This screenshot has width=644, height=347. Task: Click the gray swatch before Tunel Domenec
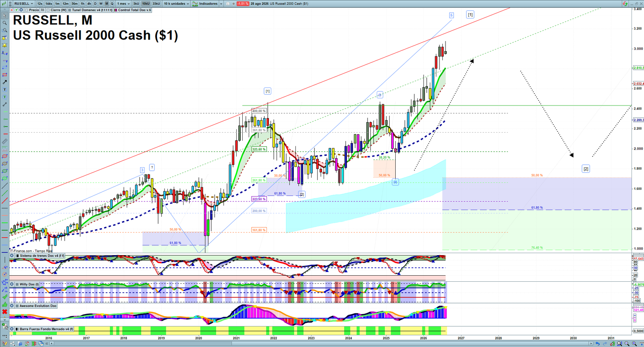(69, 10)
